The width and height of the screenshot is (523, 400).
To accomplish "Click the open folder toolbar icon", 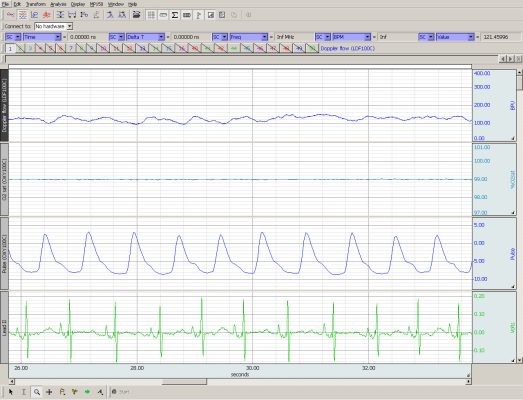I will 136,15.
